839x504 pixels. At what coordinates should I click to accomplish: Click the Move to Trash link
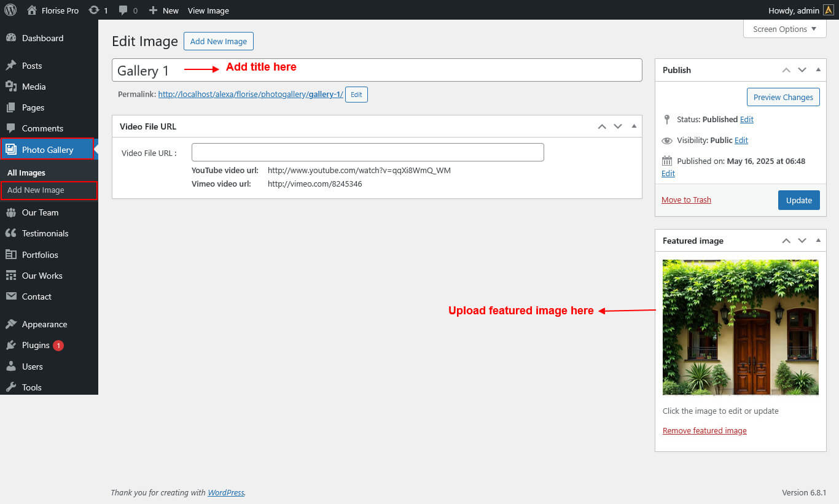(686, 200)
